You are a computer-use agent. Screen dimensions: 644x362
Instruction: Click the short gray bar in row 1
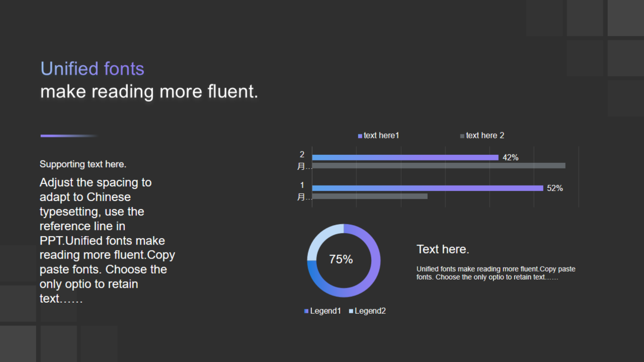[370, 196]
